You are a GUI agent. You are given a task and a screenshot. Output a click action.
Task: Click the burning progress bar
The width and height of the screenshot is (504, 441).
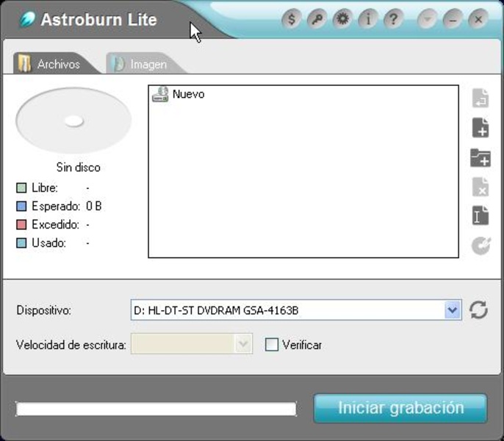[x=156, y=409]
